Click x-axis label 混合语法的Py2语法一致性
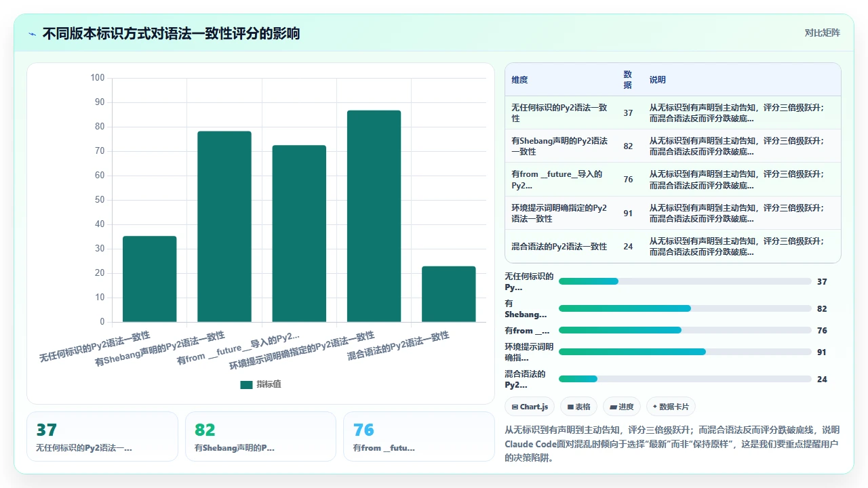 pyautogui.click(x=398, y=346)
